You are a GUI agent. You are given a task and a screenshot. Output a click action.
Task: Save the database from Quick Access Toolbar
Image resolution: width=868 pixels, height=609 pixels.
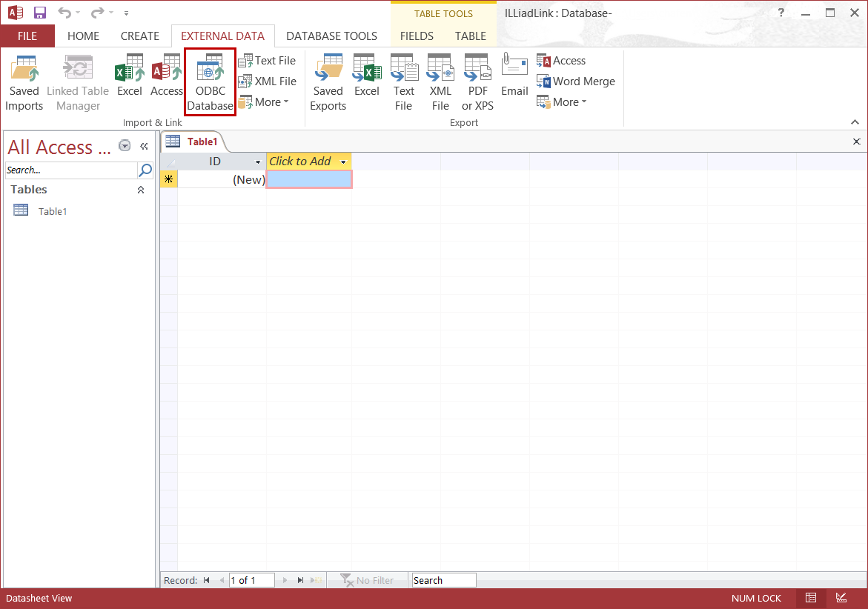tap(39, 13)
